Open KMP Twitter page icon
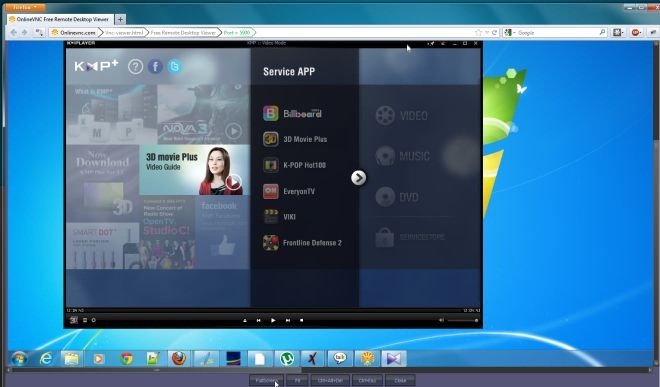The width and height of the screenshot is (660, 387). (175, 67)
